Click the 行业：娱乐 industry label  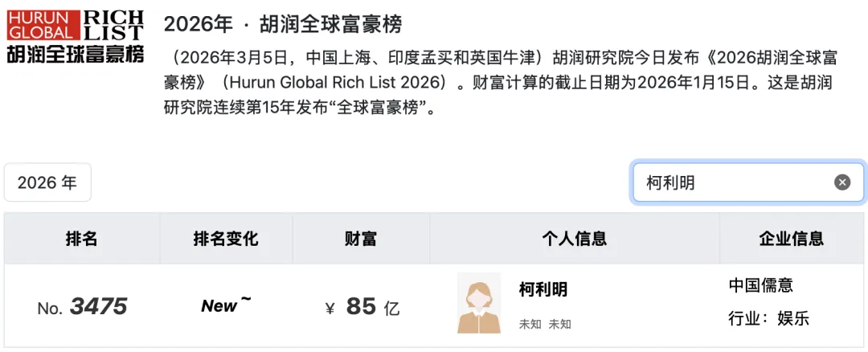click(768, 318)
